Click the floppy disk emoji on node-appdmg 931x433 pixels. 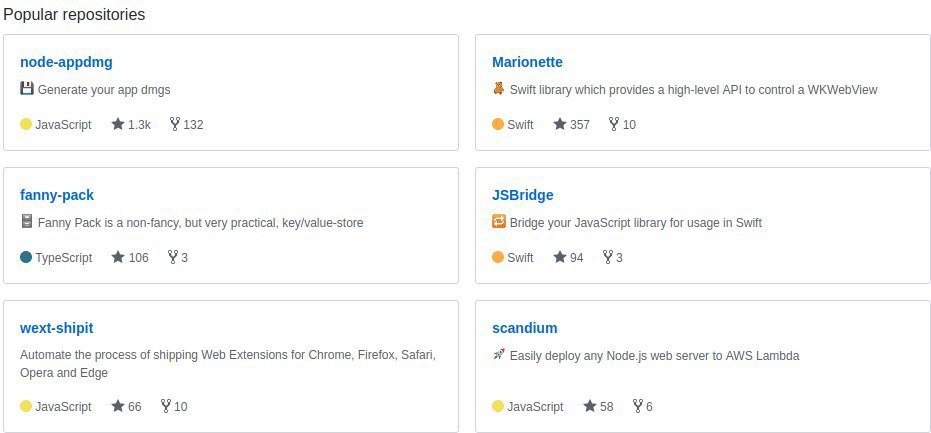(26, 89)
